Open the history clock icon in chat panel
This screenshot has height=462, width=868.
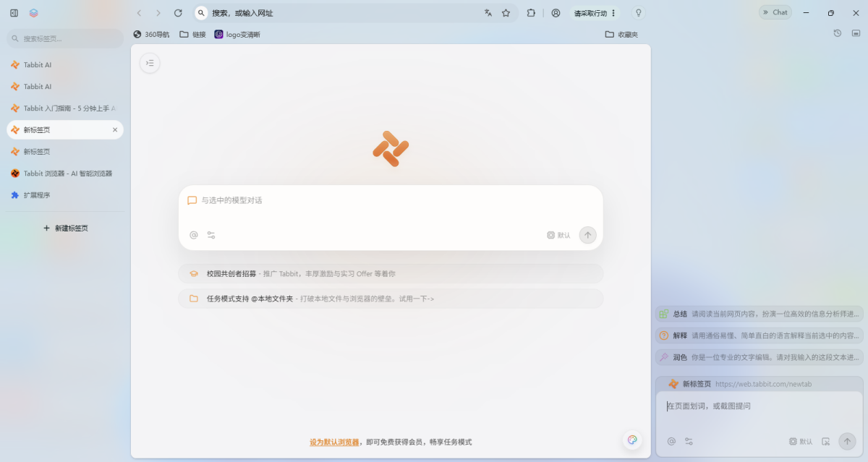838,33
